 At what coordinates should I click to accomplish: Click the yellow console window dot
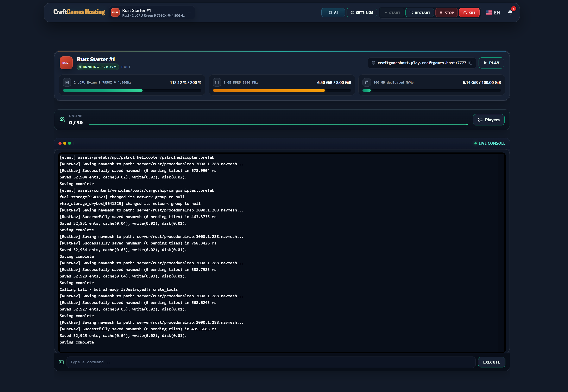tap(65, 143)
